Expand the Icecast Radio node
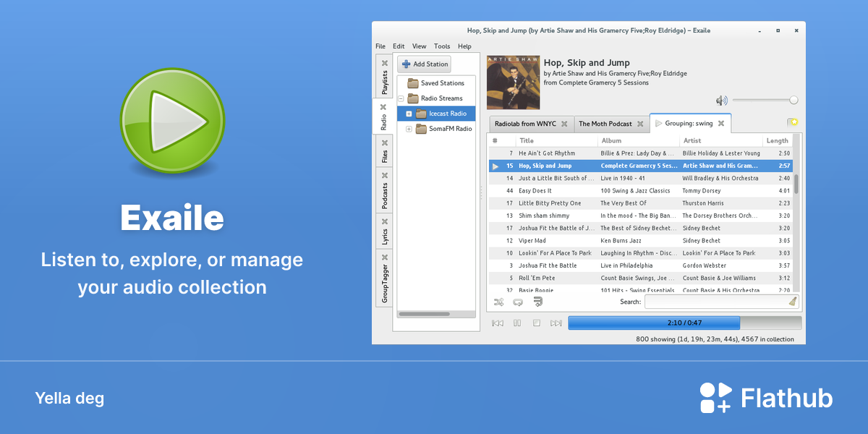The image size is (868, 434). coord(409,114)
